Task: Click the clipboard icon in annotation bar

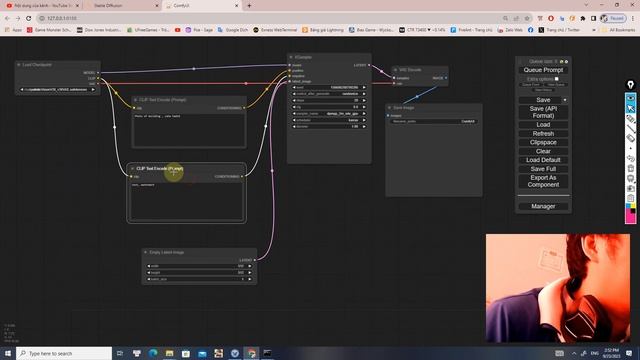Action: click(631, 198)
